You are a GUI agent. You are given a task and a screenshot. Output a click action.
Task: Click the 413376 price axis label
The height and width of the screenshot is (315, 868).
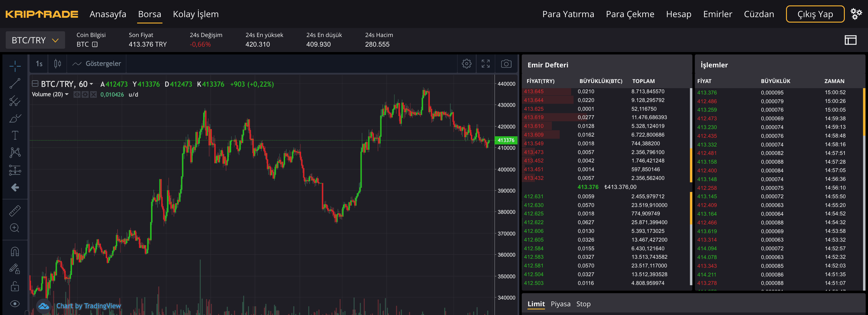(506, 140)
